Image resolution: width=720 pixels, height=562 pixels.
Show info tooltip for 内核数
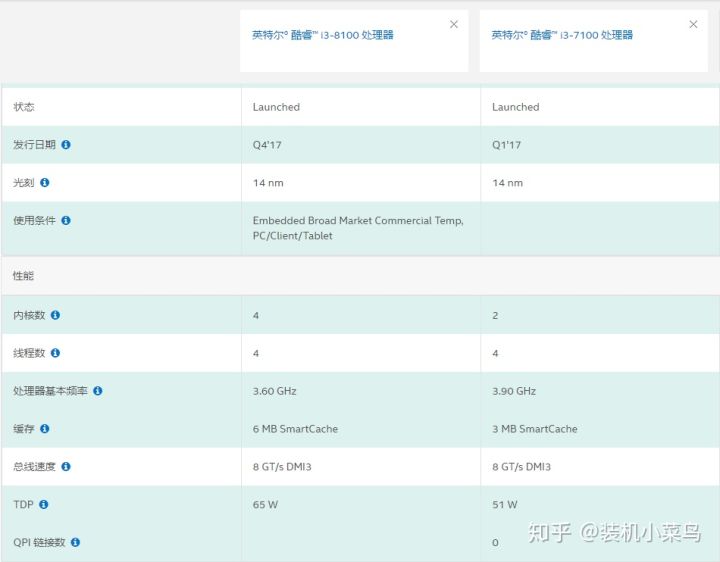[x=55, y=315]
